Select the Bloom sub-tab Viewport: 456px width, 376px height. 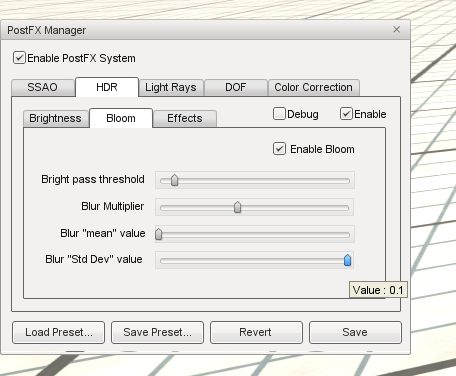pos(121,118)
